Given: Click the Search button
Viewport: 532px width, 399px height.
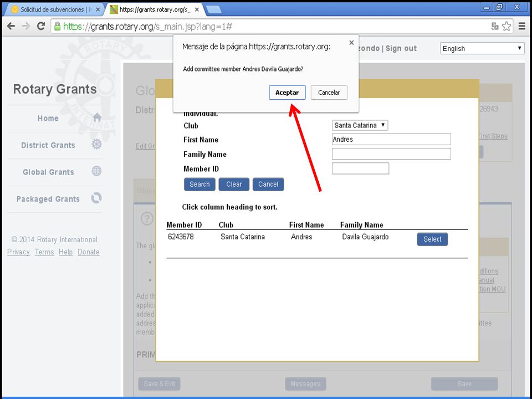Looking at the screenshot, I should [x=199, y=184].
